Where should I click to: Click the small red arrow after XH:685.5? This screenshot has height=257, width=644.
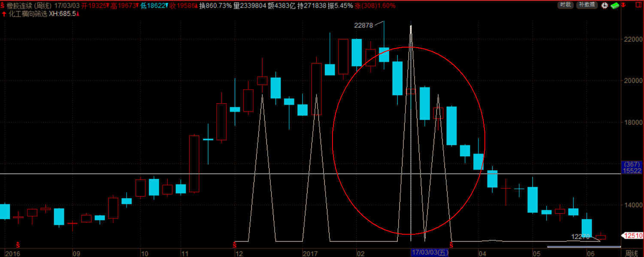[79, 14]
